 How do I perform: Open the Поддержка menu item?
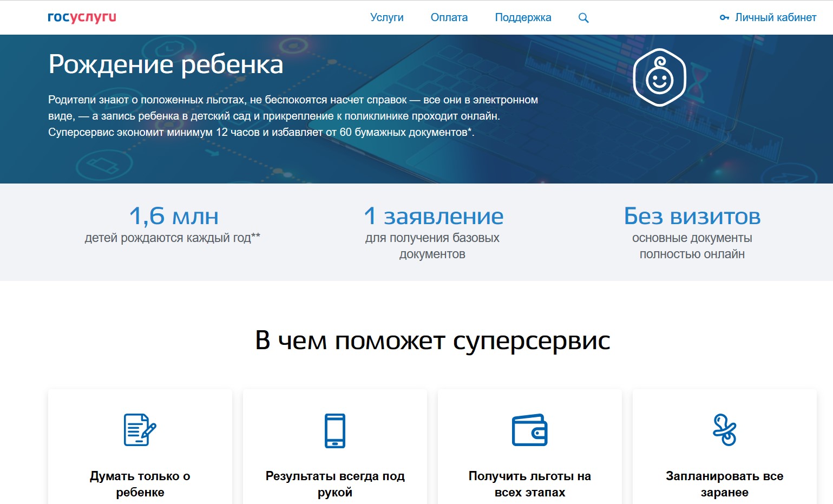point(523,17)
